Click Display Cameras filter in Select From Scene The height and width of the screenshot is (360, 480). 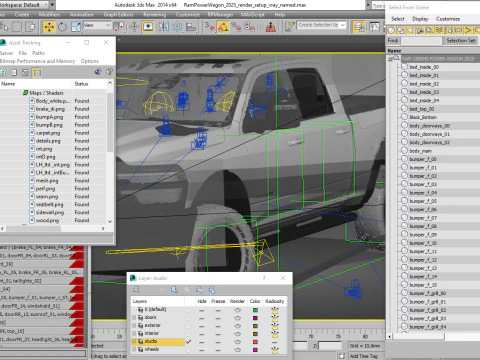tap(420, 30)
